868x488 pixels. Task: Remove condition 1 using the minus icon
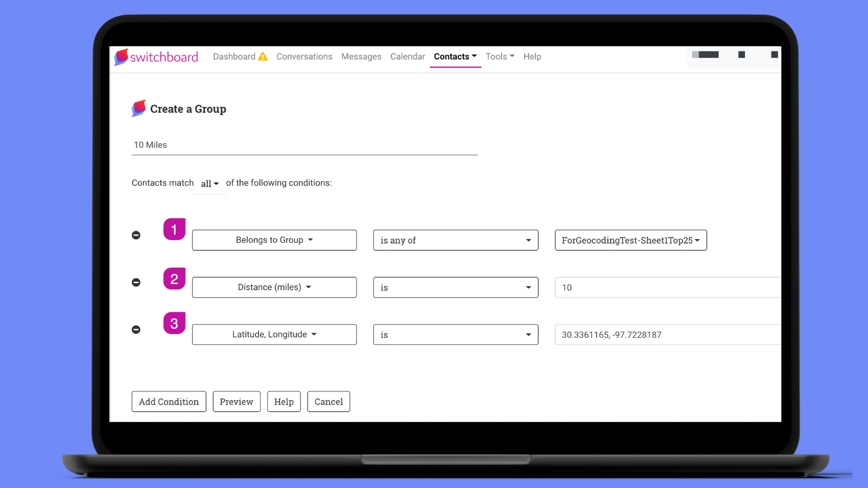coord(136,235)
